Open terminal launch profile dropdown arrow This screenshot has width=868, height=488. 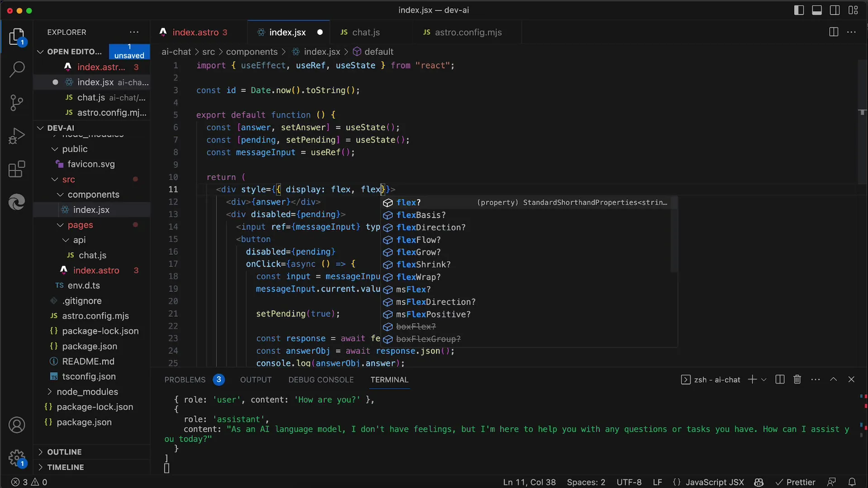764,379
